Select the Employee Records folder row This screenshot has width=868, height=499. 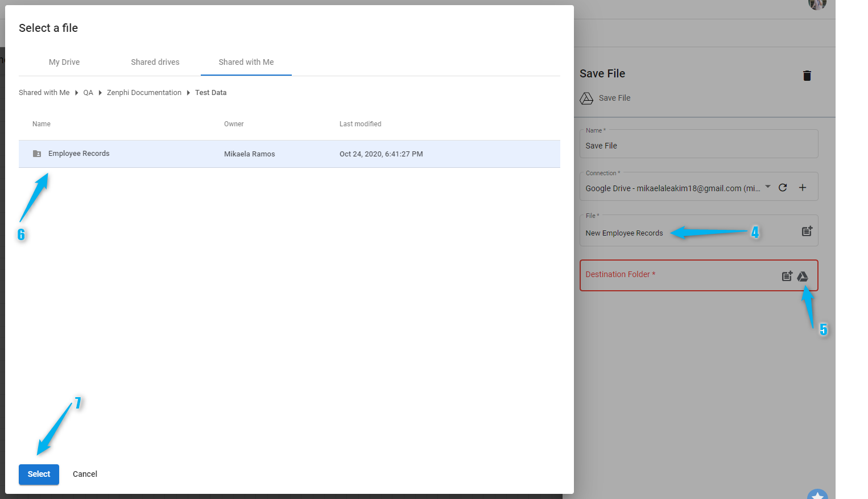pos(290,154)
